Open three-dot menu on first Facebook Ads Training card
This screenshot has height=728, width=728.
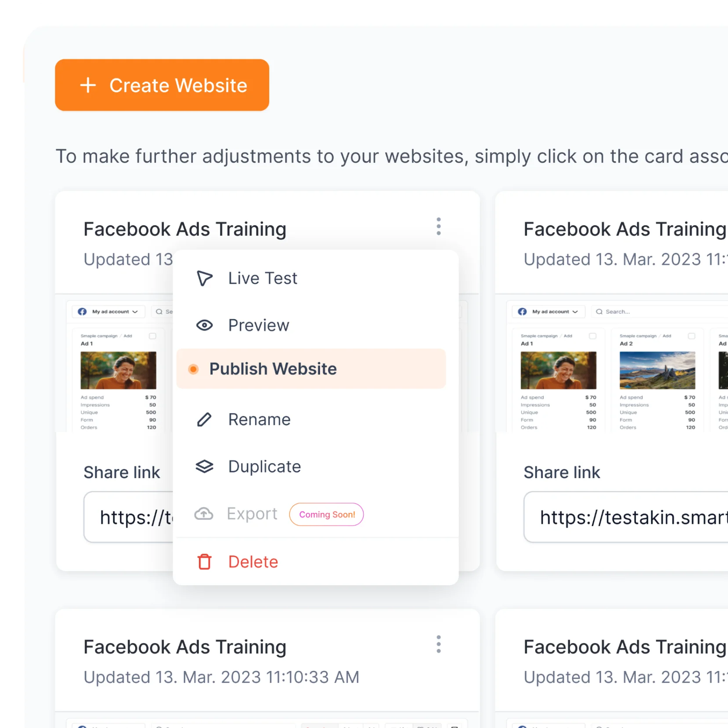[438, 227]
